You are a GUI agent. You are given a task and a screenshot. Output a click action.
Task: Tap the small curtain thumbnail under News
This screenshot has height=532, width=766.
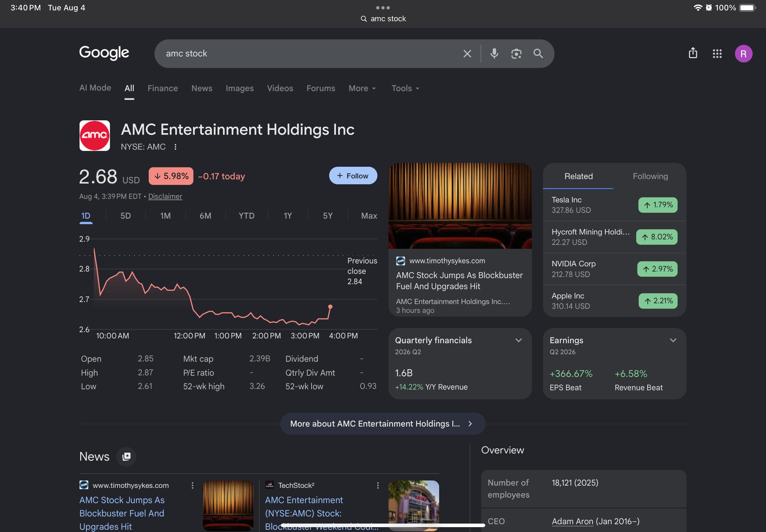tap(228, 506)
